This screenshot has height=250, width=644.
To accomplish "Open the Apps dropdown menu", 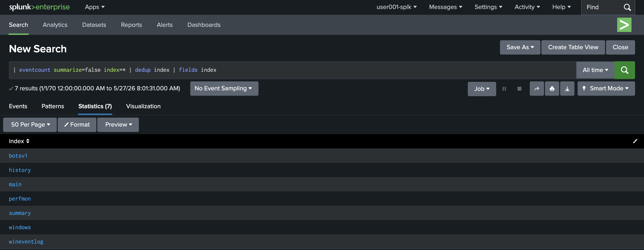I will 95,7.
